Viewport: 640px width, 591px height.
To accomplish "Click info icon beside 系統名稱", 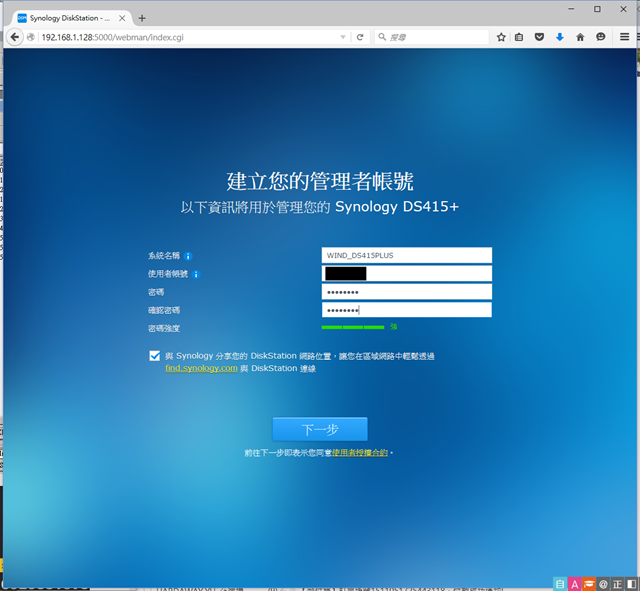I will click(188, 256).
